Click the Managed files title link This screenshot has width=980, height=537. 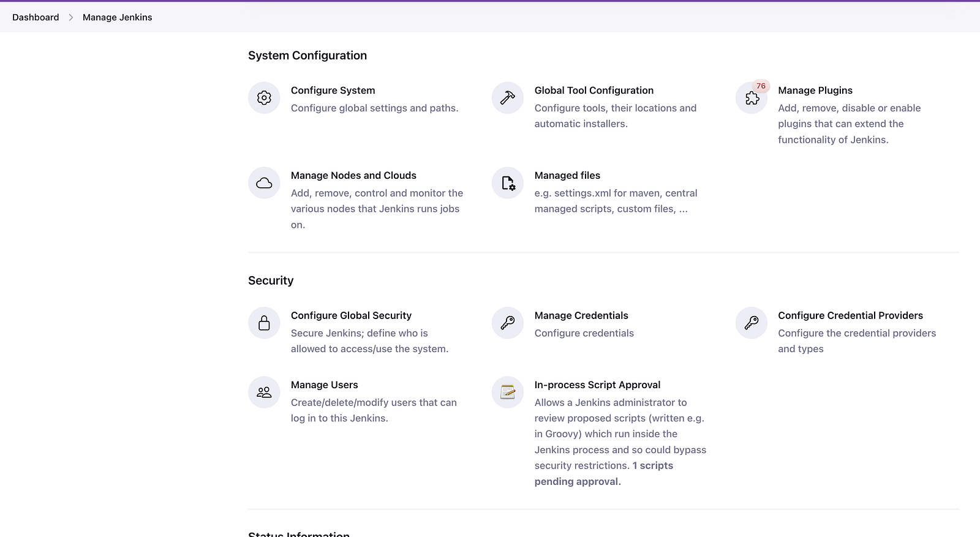click(x=567, y=175)
